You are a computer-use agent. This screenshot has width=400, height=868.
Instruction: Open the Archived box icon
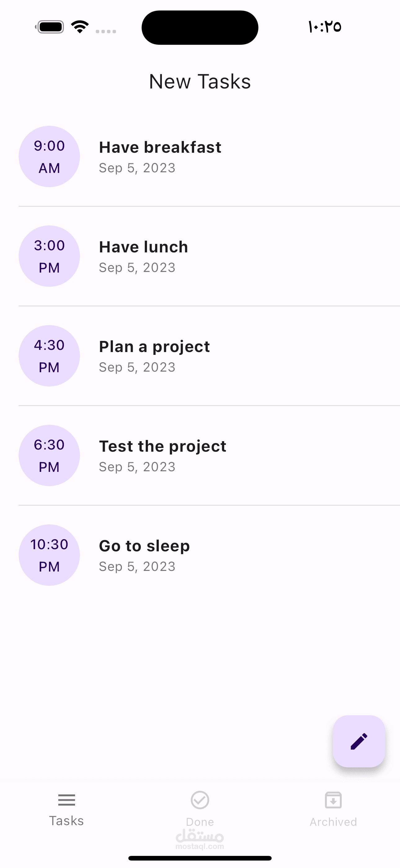[333, 800]
